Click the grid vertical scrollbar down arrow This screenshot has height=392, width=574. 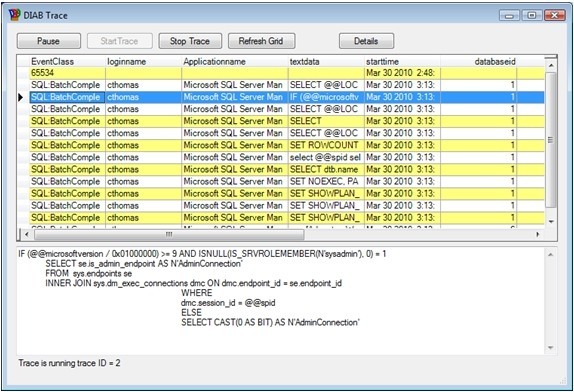tap(551, 221)
